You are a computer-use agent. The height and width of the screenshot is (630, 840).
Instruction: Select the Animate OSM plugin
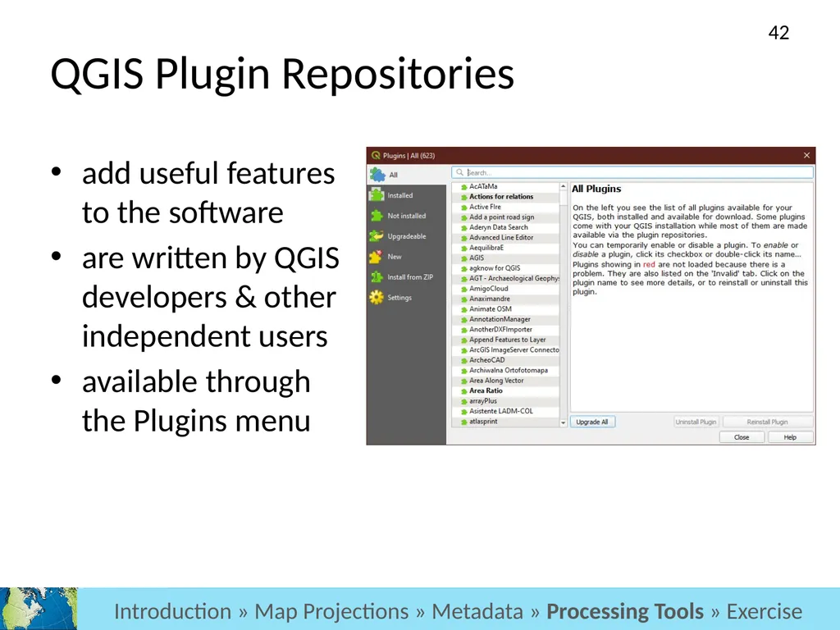505,308
